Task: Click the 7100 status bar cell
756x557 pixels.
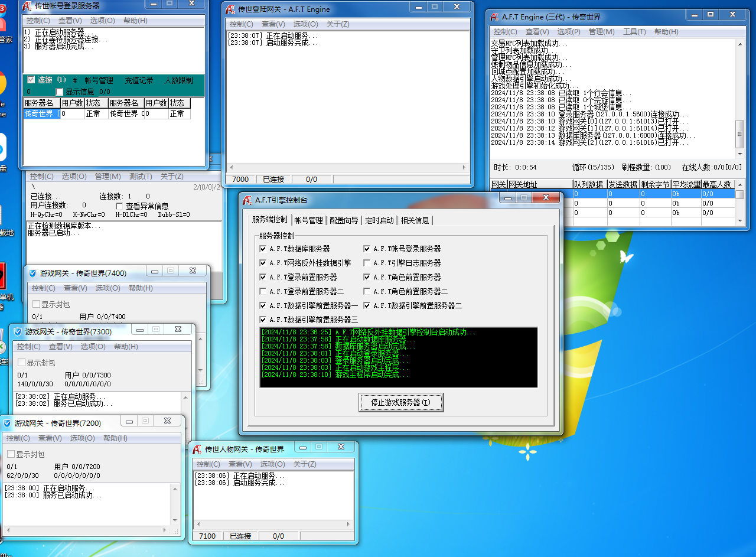Action: pos(207,536)
